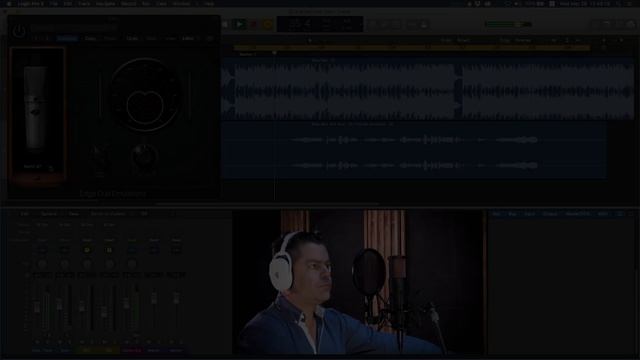Click the LCD position display
The image size is (640, 360).
pos(320,24)
